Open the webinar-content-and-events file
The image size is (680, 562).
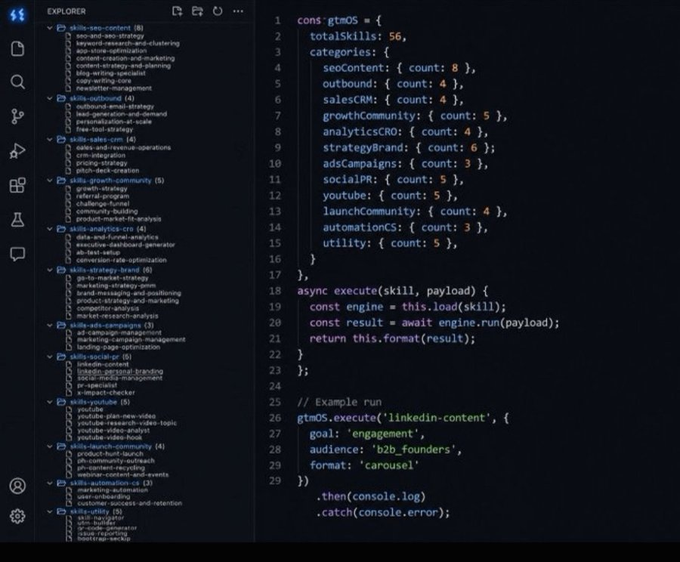(123, 474)
